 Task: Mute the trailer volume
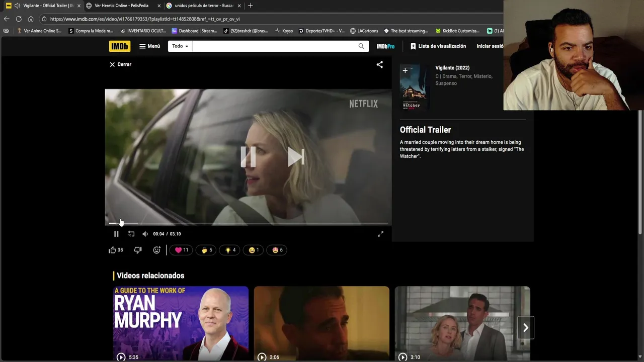[x=145, y=234]
